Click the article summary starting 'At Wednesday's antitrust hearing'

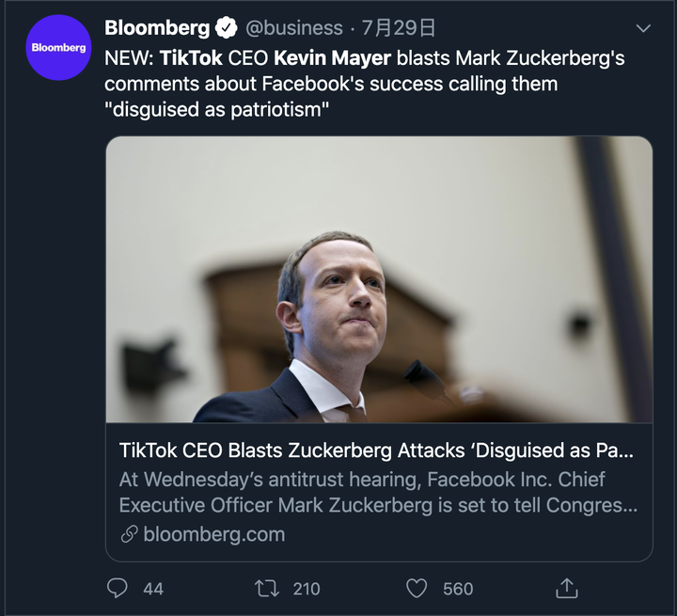pos(378,492)
